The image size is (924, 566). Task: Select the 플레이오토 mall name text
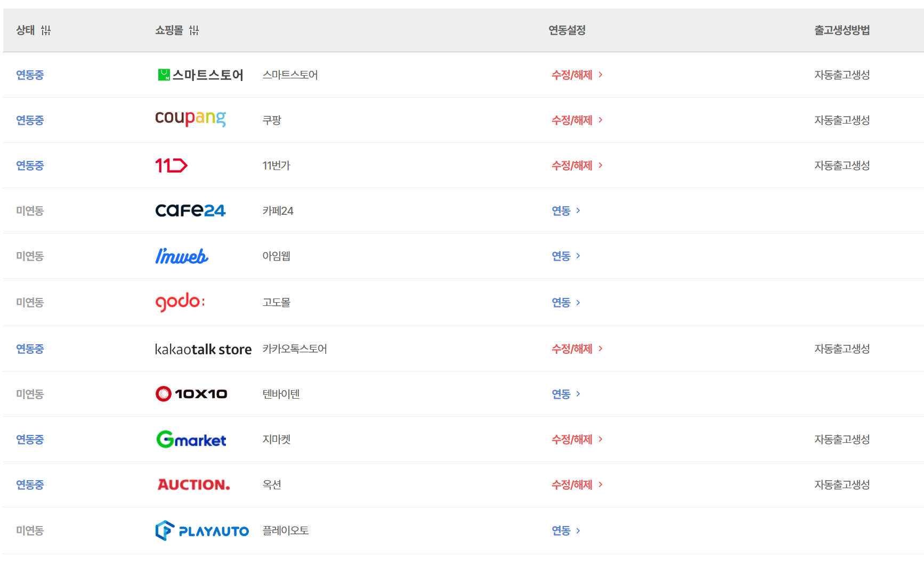(286, 531)
